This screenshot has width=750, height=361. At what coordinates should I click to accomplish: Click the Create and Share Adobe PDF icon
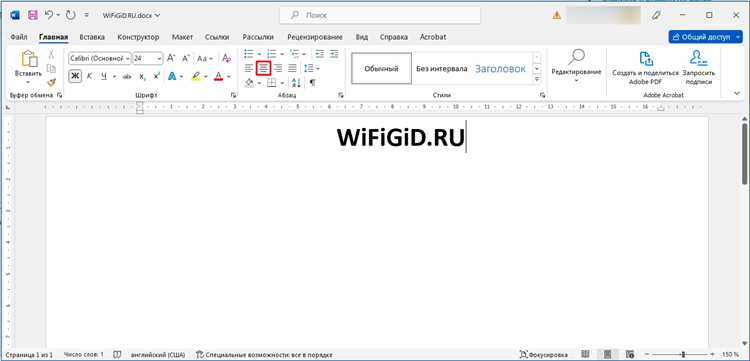646,59
